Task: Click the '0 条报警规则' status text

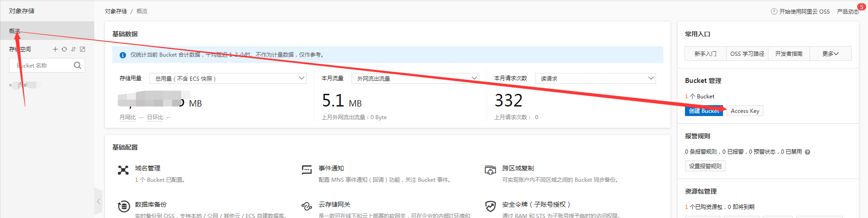Action: tap(701, 152)
